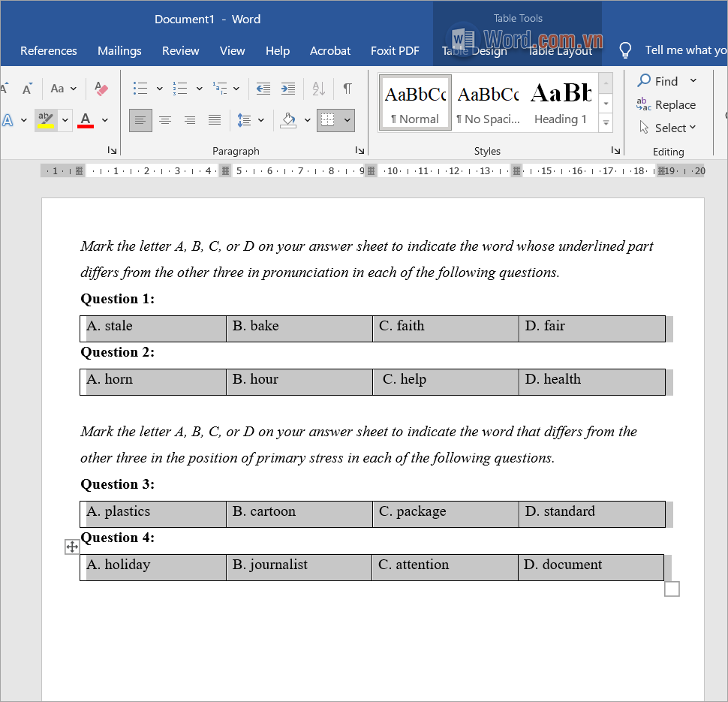Open shading color dropdown arrow
Image resolution: width=728 pixels, height=702 pixels.
308,120
